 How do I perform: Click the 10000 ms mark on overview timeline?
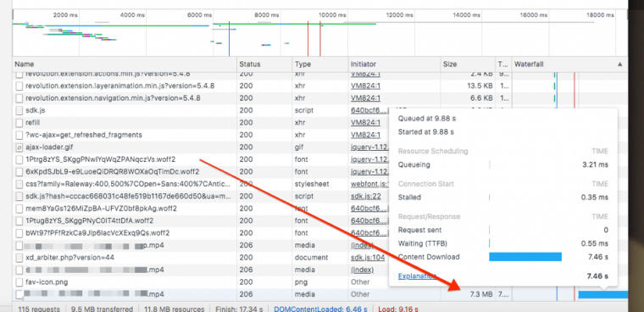[333, 14]
